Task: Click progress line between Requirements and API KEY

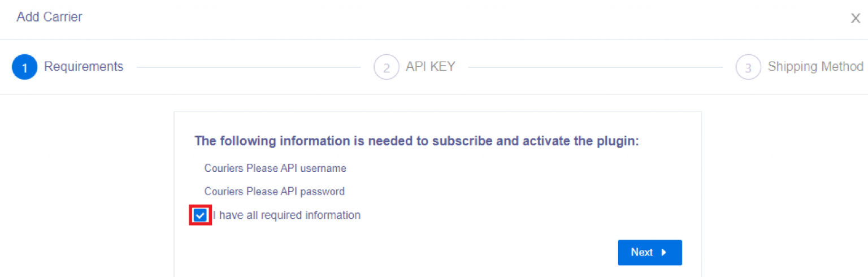Action: click(249, 67)
